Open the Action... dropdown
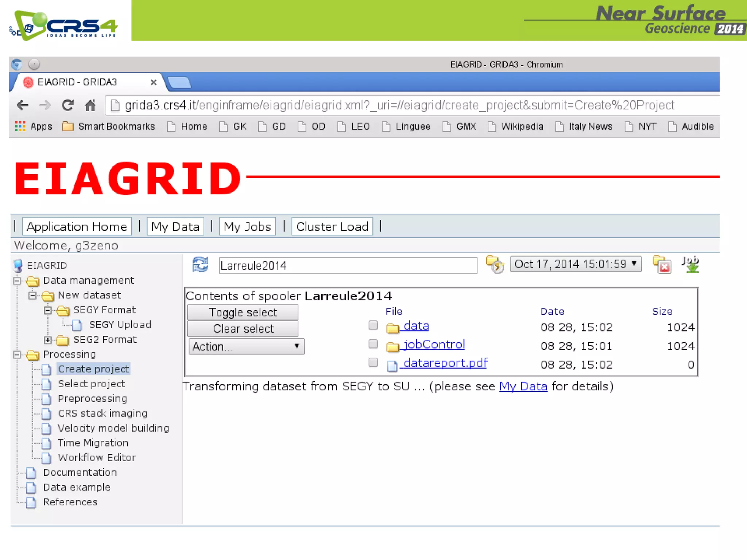Screen dimensions: 747x560 tap(247, 346)
